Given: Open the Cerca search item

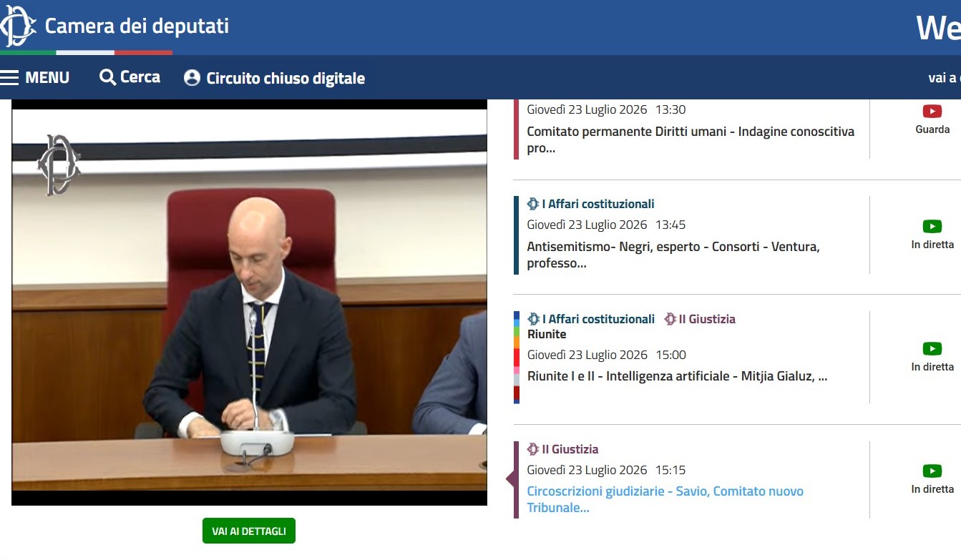Looking at the screenshot, I should [x=140, y=77].
